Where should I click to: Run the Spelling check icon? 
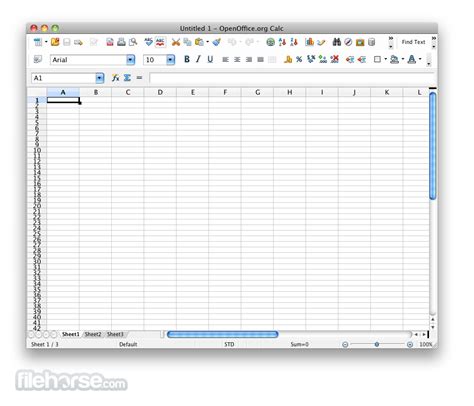coord(148,42)
